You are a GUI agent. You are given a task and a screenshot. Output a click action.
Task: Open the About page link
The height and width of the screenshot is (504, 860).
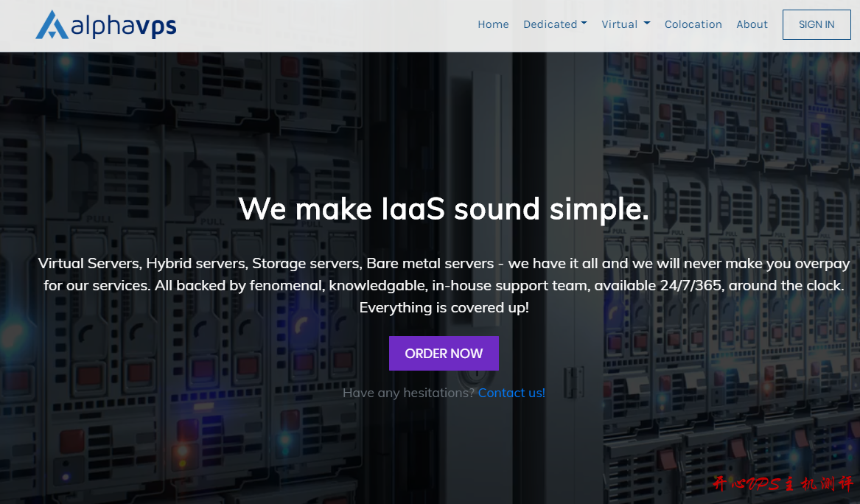(752, 24)
